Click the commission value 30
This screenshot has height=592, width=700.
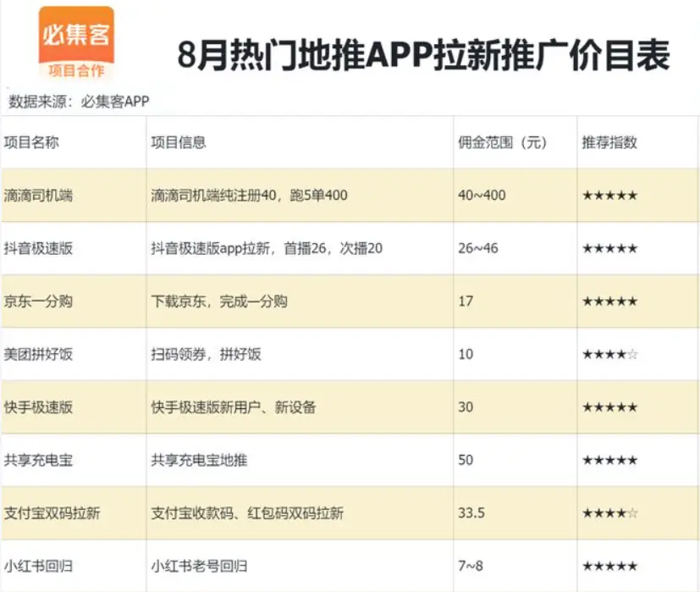click(466, 407)
